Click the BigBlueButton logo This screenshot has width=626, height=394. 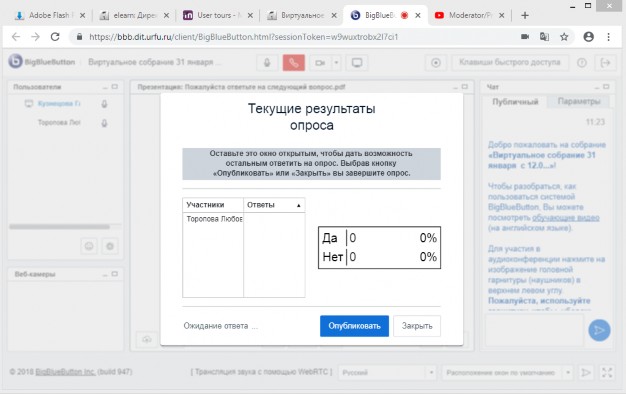[16, 61]
